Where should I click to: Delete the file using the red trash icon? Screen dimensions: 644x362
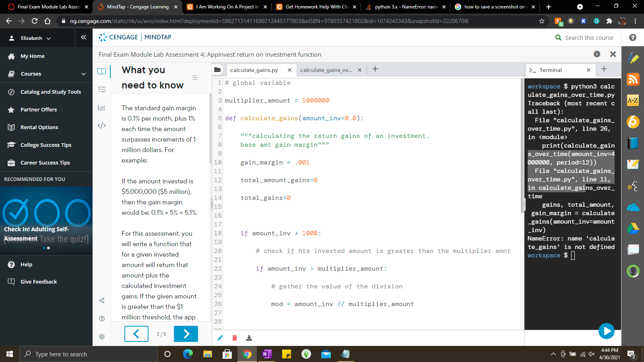pos(235,338)
